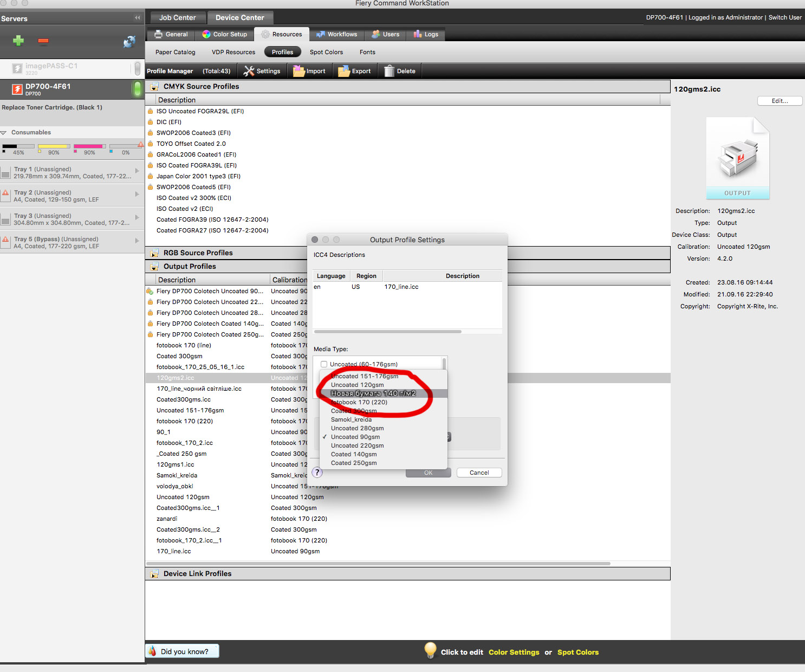Click the yellow toner level bar
This screenshot has width=805, height=672.
(54, 146)
